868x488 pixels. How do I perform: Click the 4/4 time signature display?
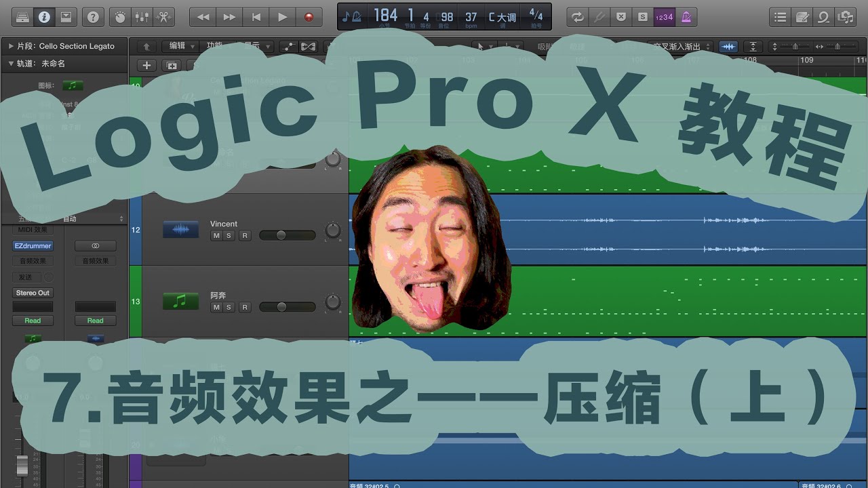pyautogui.click(x=536, y=14)
